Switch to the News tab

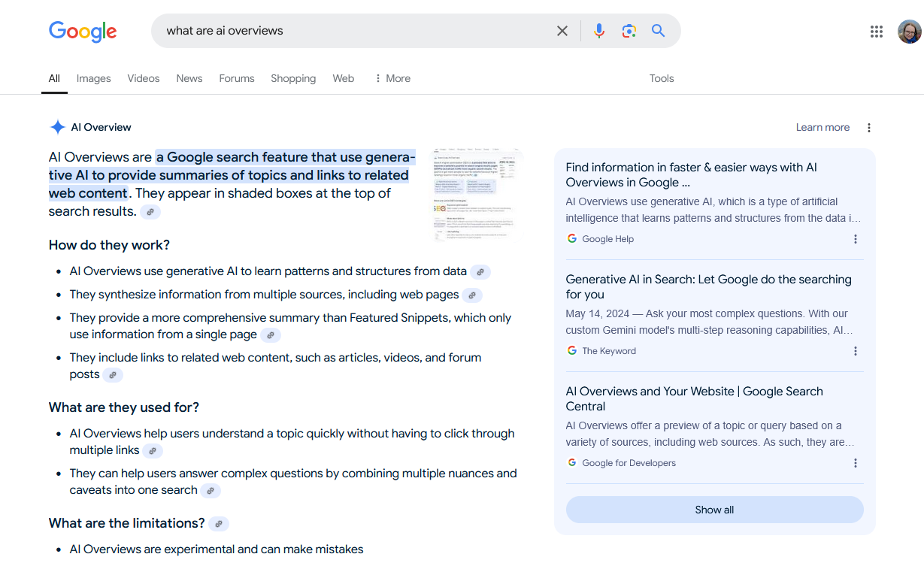pyautogui.click(x=189, y=78)
